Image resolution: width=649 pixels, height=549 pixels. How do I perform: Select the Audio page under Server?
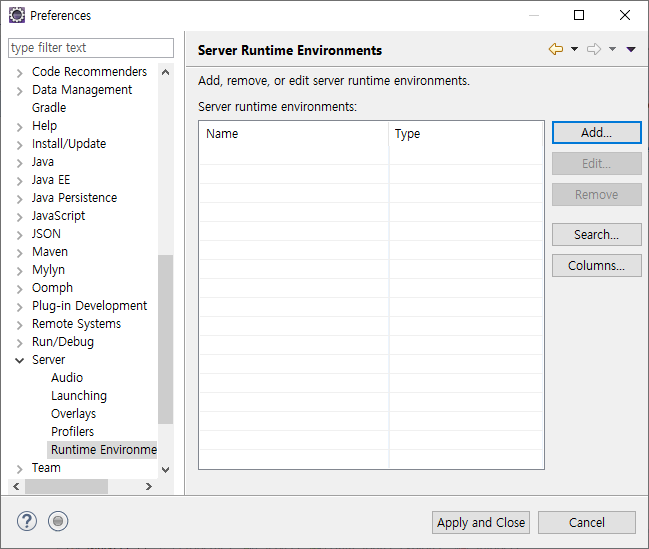(67, 378)
